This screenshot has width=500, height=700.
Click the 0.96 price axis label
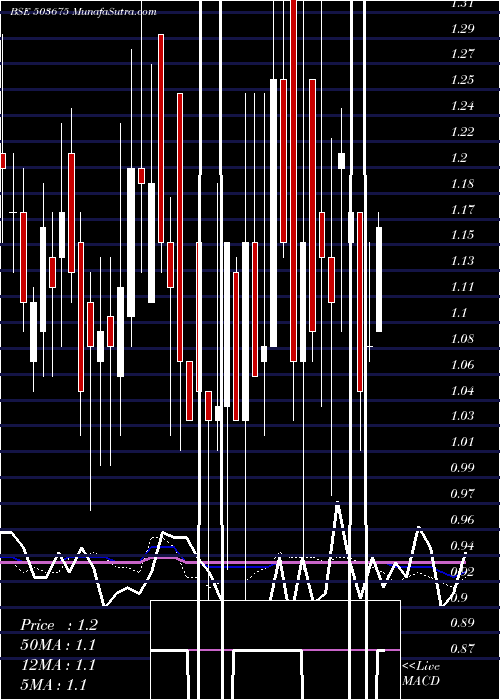click(x=462, y=520)
